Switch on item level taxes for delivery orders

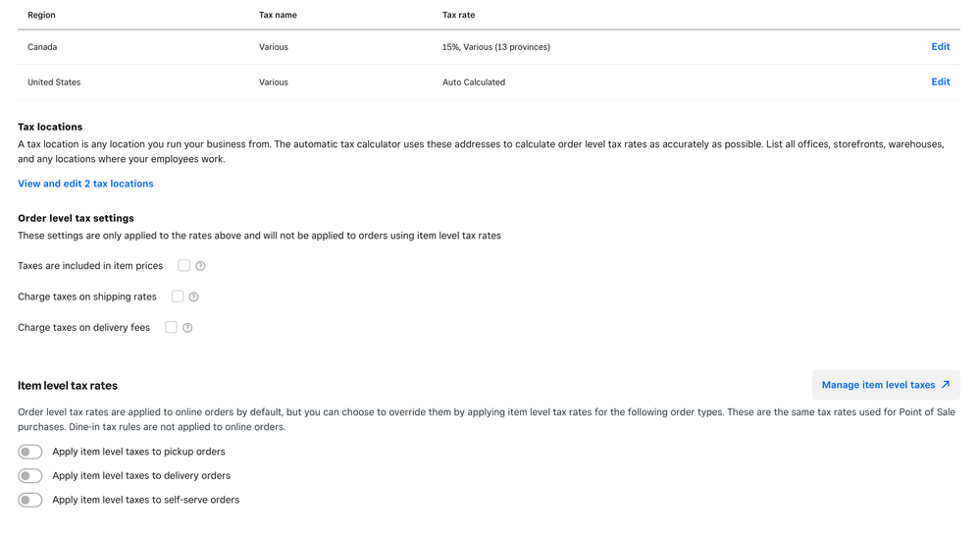[30, 476]
